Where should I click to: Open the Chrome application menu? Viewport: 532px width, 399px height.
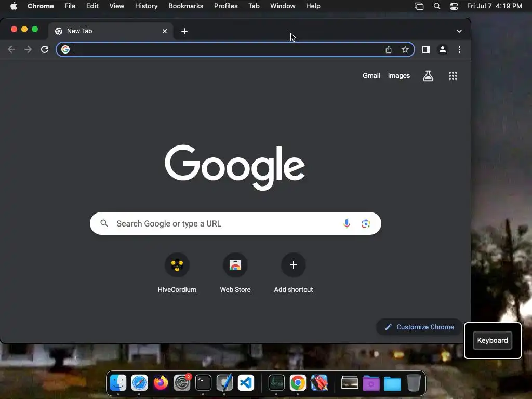point(41,6)
